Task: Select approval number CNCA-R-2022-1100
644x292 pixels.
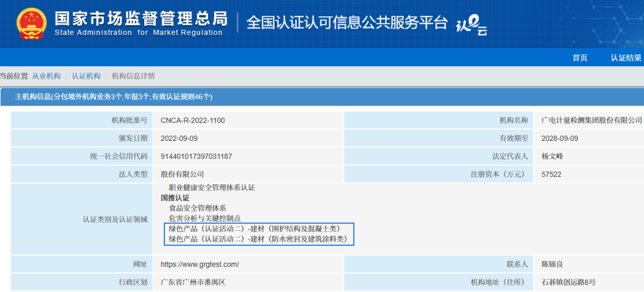Action: point(193,121)
